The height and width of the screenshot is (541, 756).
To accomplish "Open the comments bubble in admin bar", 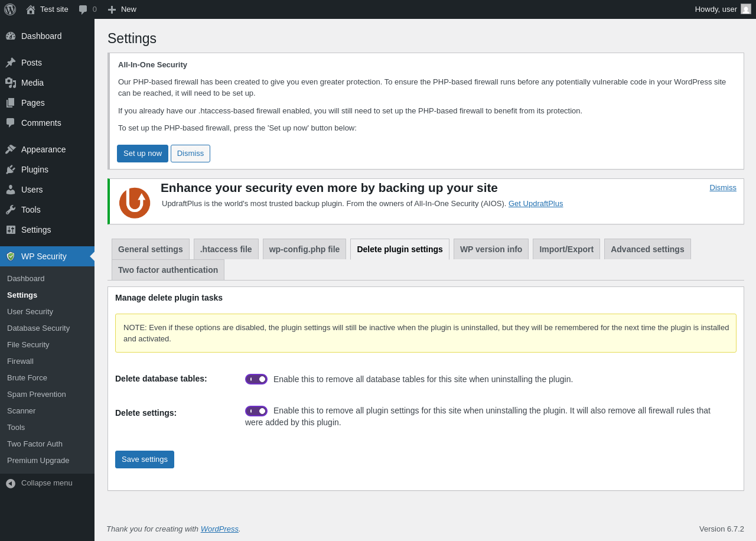I will tap(87, 9).
